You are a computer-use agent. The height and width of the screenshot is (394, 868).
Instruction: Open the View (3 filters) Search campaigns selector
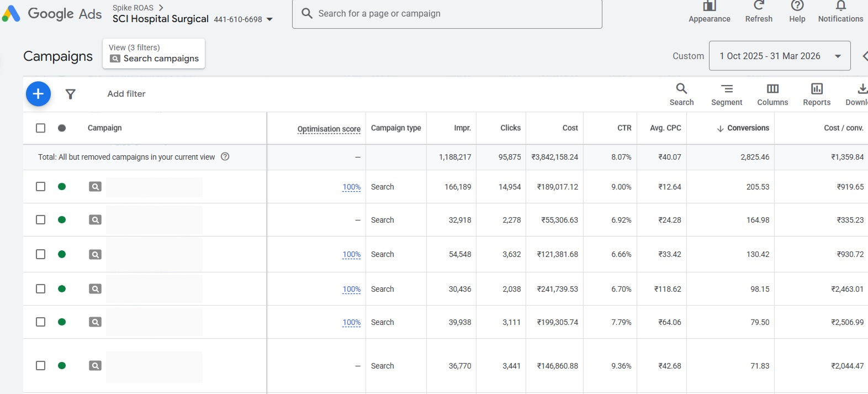(154, 54)
